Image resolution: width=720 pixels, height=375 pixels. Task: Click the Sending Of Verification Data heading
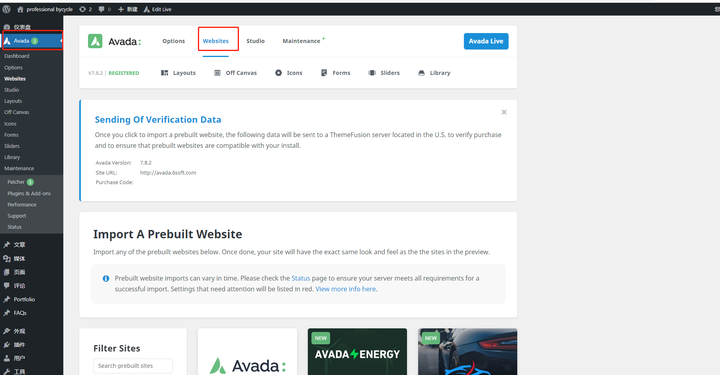pos(158,120)
